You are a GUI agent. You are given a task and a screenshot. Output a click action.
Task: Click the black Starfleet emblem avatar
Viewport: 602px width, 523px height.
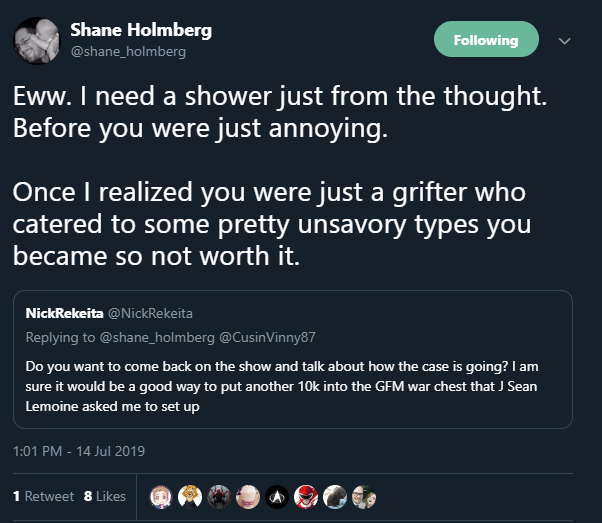click(277, 497)
